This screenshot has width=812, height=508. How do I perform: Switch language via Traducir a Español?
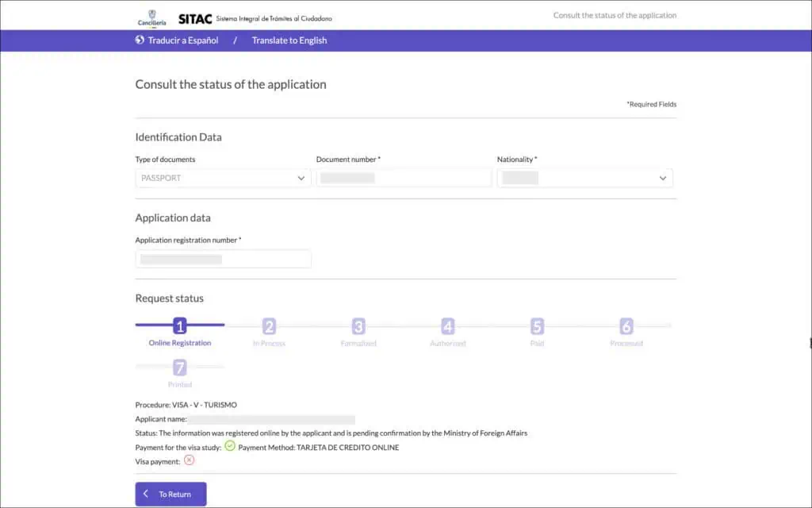pyautogui.click(x=182, y=40)
